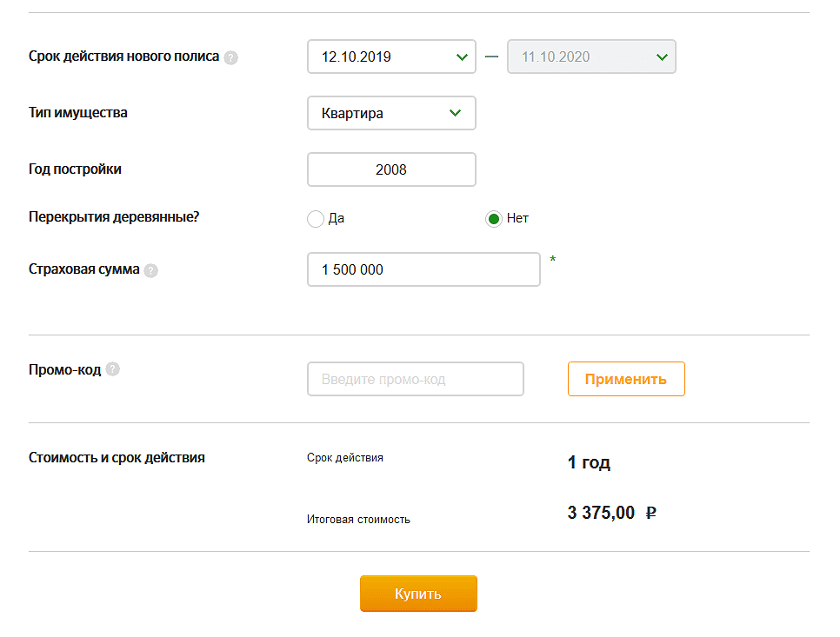The image size is (840, 637).
Task: Click the Тип имущества label
Action: point(78,112)
